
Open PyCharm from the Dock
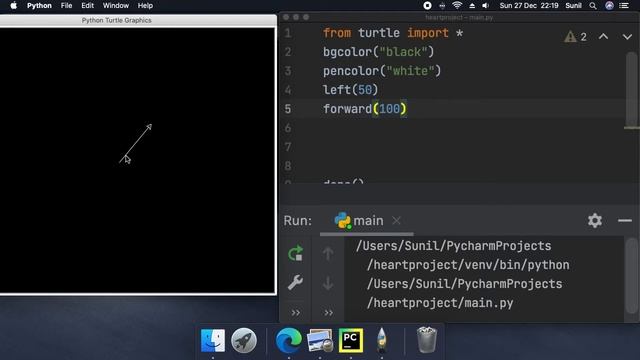click(351, 340)
